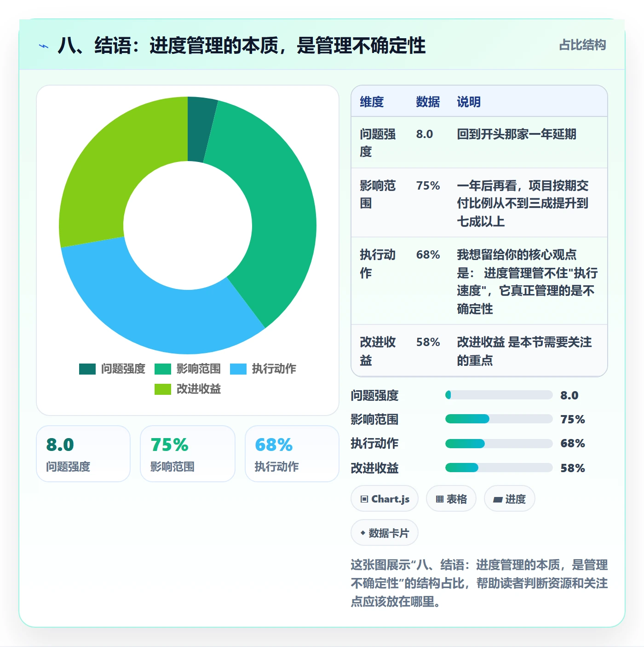This screenshot has width=644, height=647.
Task: Click the 58% value in the table
Action: click(x=428, y=342)
